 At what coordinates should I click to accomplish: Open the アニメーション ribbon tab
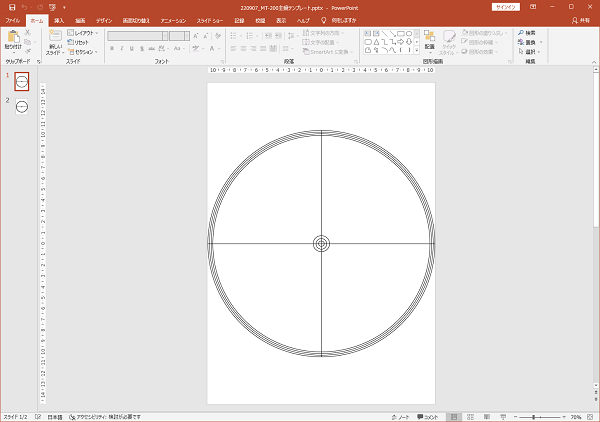click(173, 21)
